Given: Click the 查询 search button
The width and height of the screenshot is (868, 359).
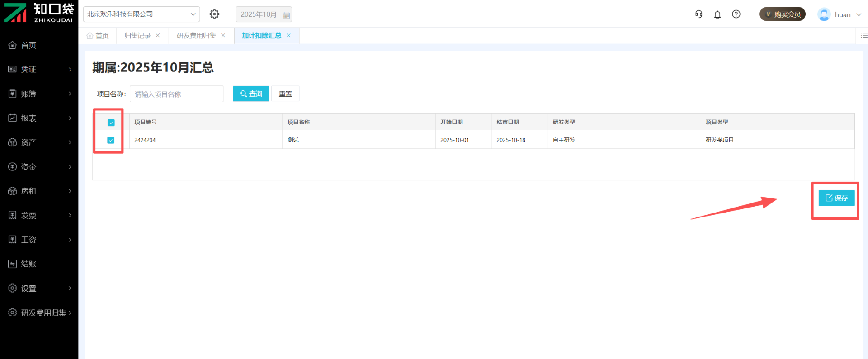Looking at the screenshot, I should click(x=251, y=94).
